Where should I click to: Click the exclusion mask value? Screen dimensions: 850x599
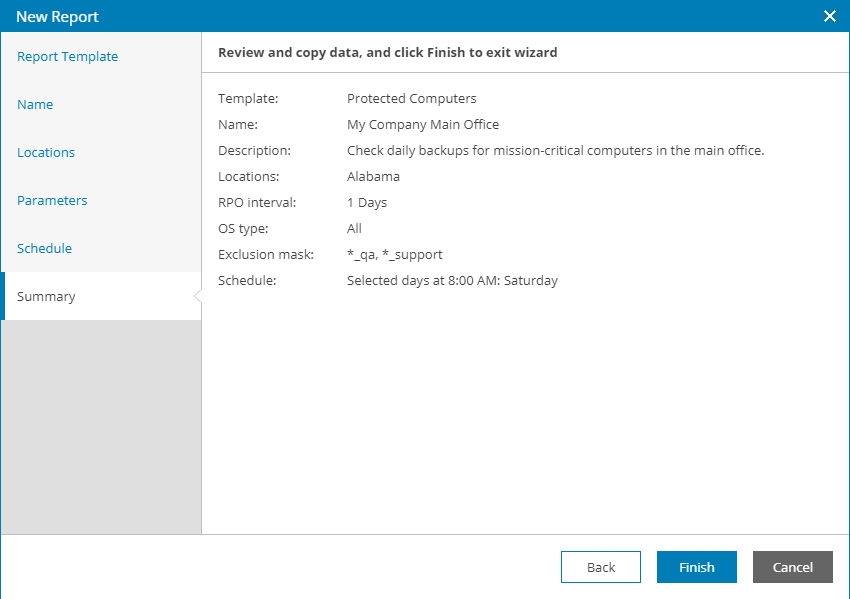[394, 255]
